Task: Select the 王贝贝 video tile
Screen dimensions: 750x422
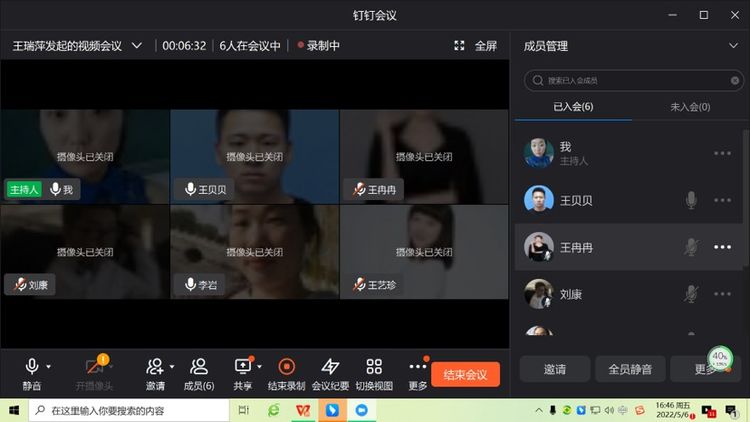Action: pyautogui.click(x=254, y=156)
